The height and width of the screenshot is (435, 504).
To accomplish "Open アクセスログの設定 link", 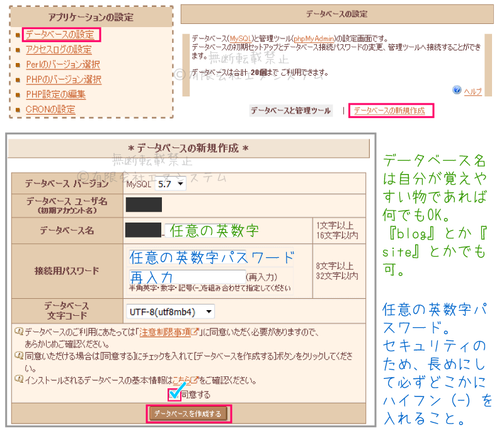I will pyautogui.click(x=59, y=49).
